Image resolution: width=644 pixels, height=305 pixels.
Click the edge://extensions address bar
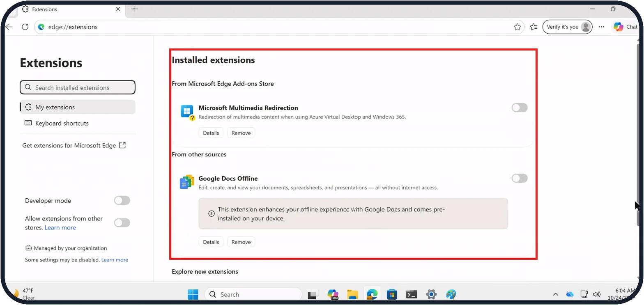[279, 27]
